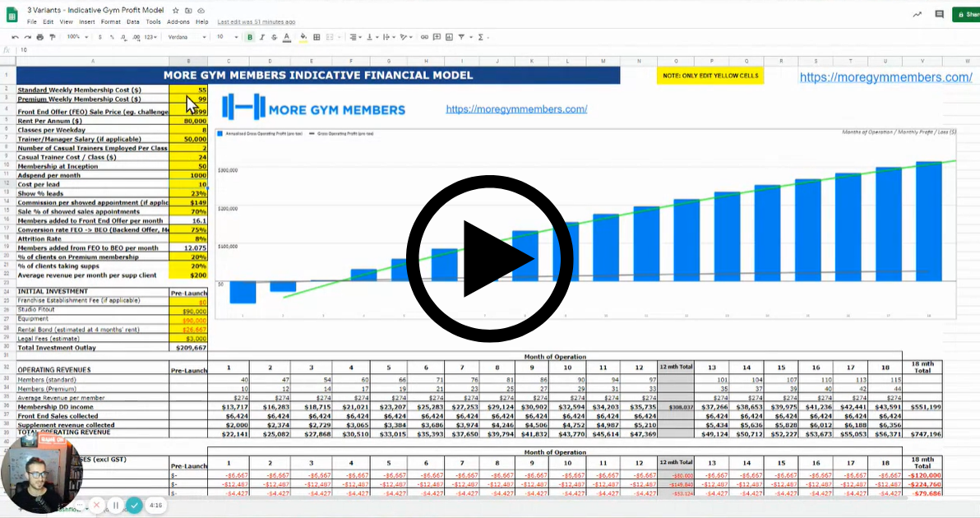Select the paint format tool
Screen dimensions: 980x518
click(53, 38)
